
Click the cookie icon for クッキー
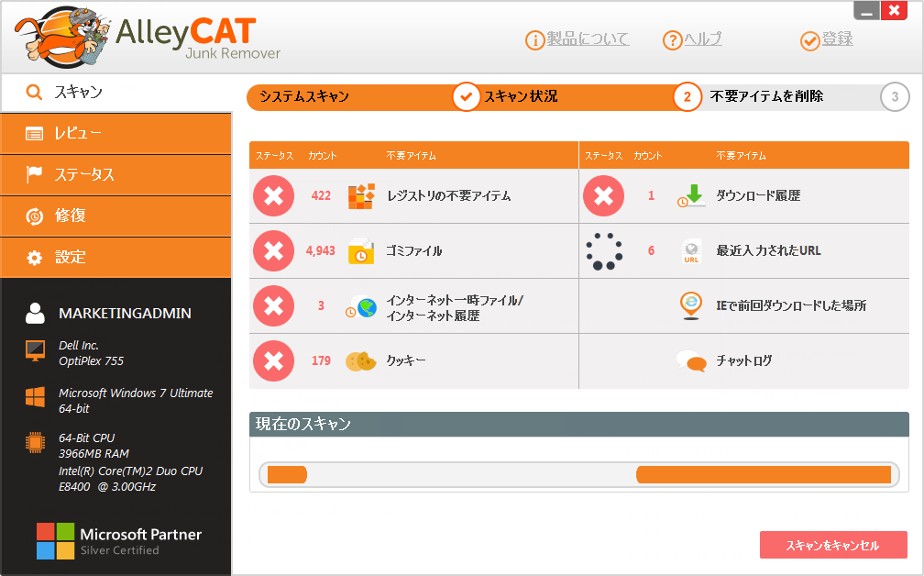pyautogui.click(x=360, y=360)
